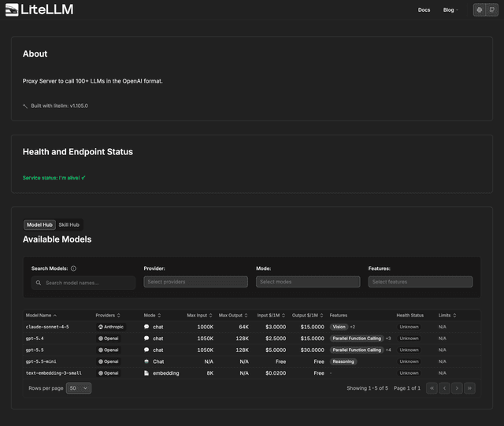Click the Chat mode icon in gpt-5.5-mini row
Screen dimensions: 504x426
(x=146, y=361)
